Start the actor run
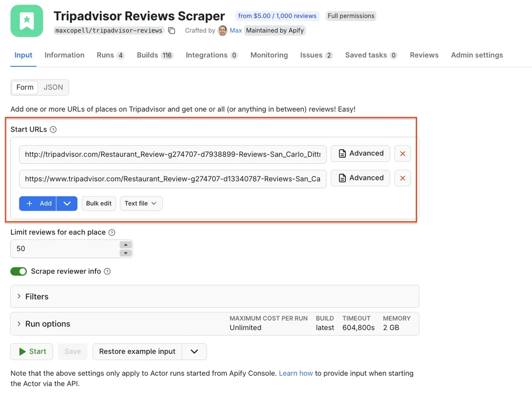Screen dimensions: 532x401 pyautogui.click(x=32, y=352)
